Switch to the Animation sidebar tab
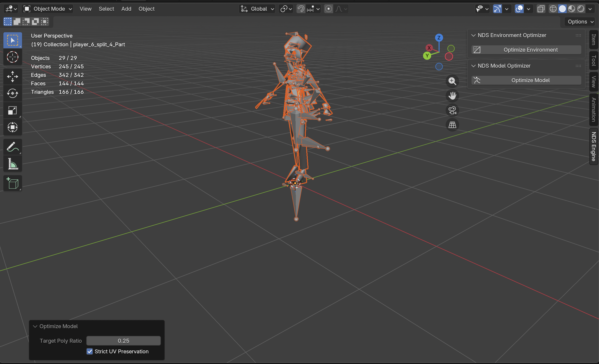Image resolution: width=599 pixels, height=364 pixels. coord(594,110)
